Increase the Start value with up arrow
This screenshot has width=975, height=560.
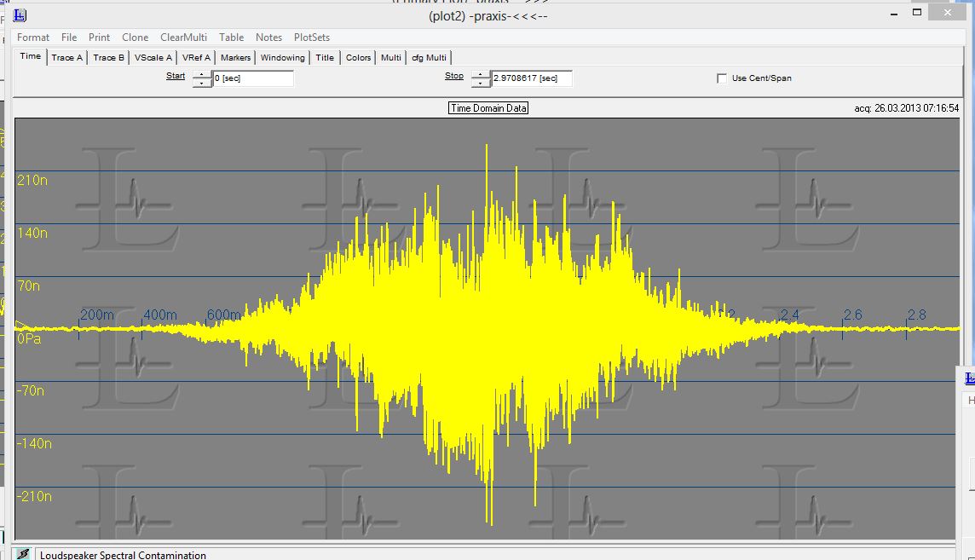click(202, 75)
